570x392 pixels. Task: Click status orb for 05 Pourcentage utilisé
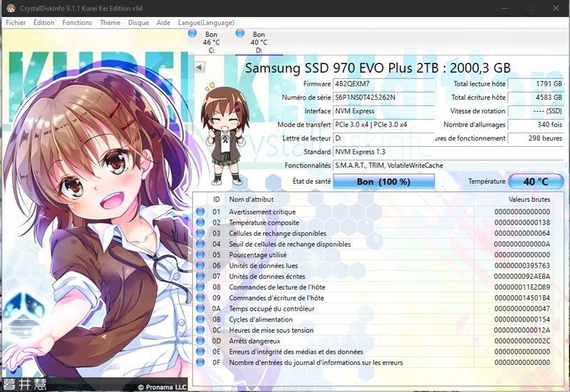pos(200,254)
